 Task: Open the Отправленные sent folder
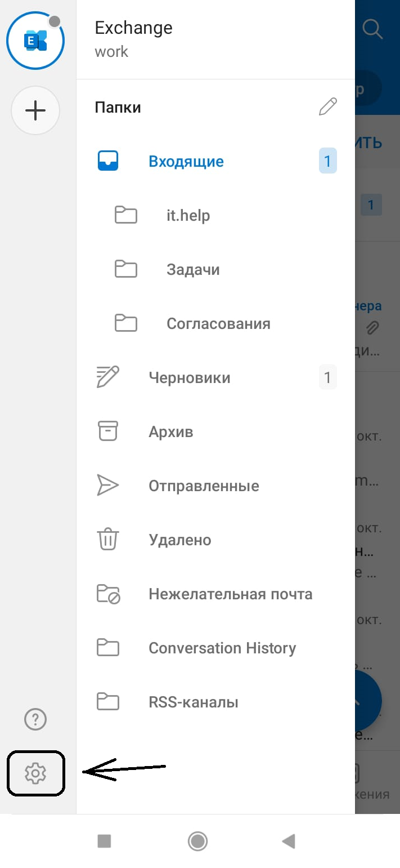204,486
